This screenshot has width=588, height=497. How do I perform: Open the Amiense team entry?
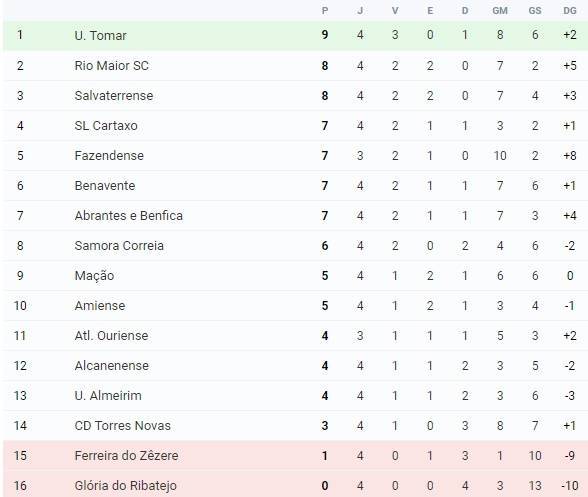100,306
